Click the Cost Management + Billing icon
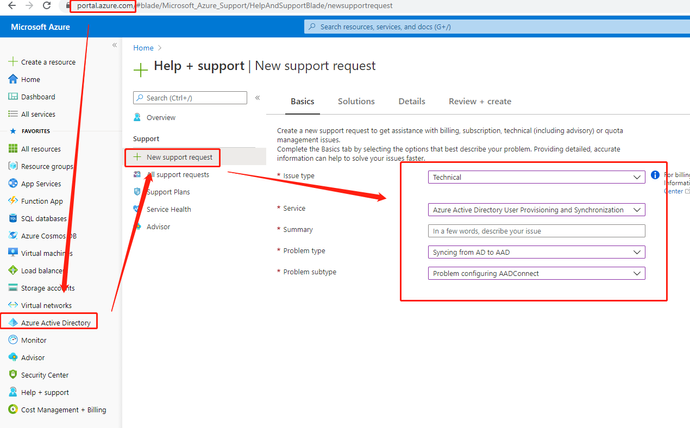Image resolution: width=690 pixels, height=428 pixels. 13,409
